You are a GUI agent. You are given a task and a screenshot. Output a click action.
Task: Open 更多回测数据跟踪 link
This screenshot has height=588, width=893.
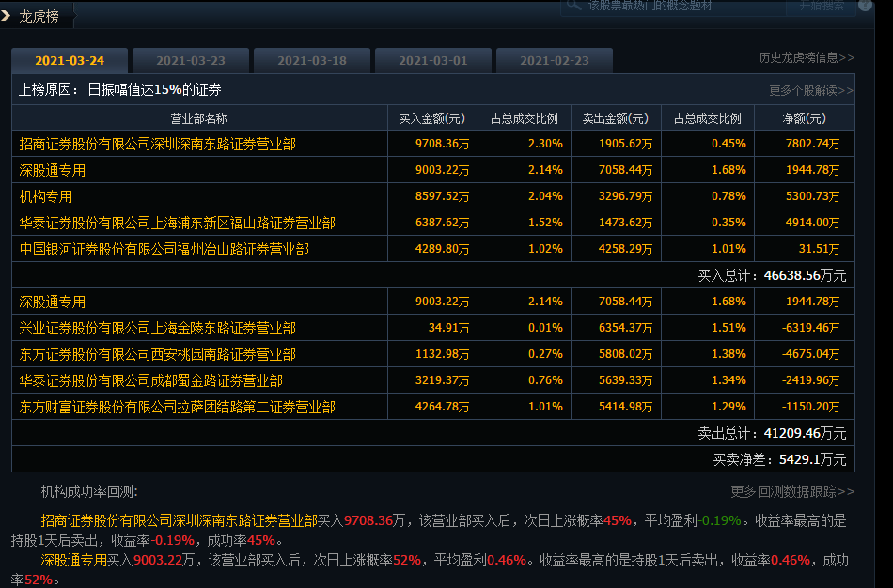[x=792, y=491]
